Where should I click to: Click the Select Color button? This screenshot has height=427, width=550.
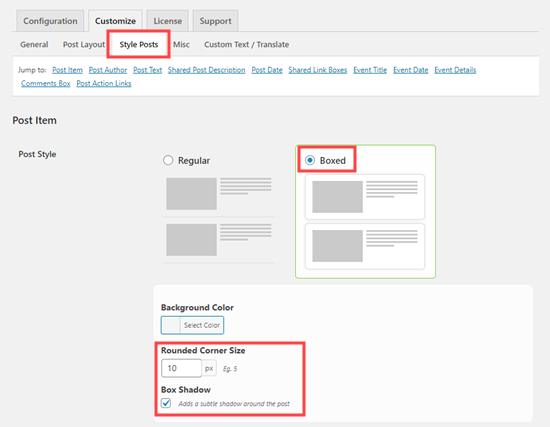202,325
